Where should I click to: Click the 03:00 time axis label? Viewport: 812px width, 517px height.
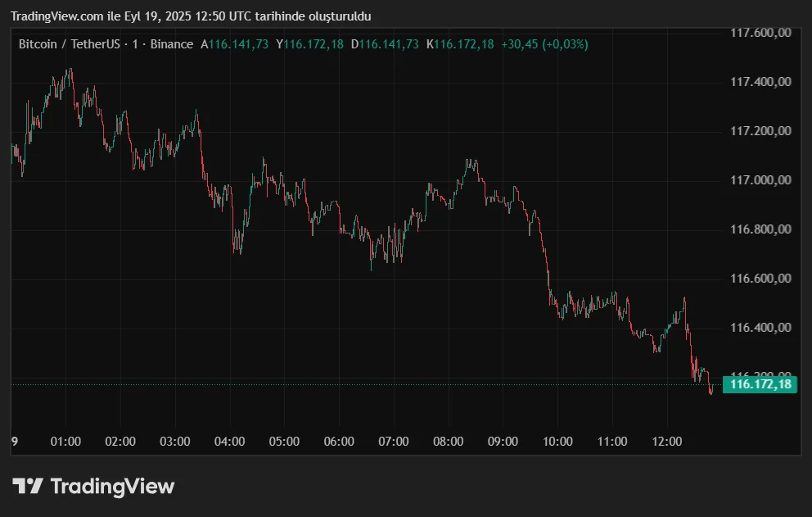click(x=175, y=442)
